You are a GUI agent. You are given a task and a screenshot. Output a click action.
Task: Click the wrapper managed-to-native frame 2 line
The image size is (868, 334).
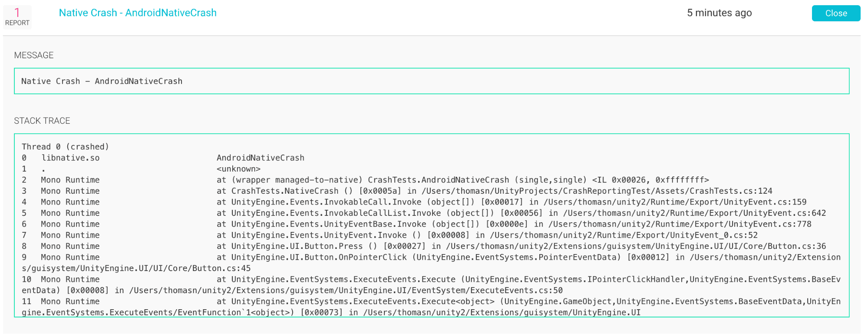pyautogui.click(x=366, y=180)
